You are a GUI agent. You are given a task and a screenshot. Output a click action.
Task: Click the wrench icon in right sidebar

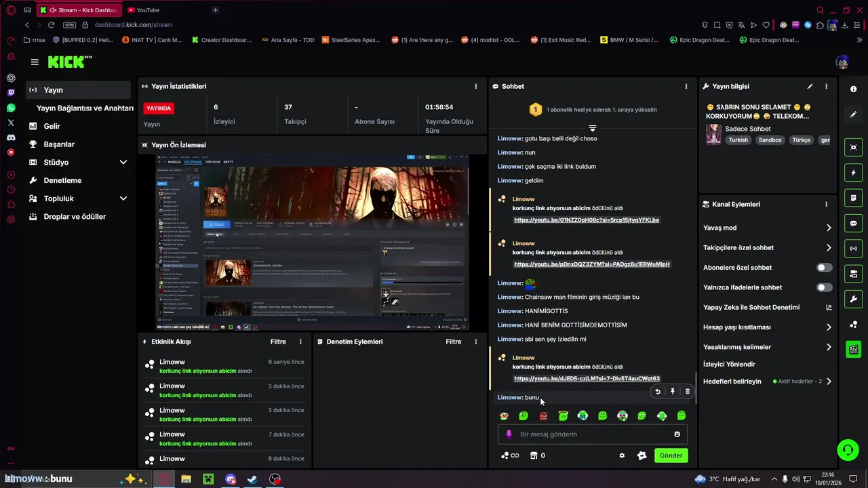(x=854, y=299)
